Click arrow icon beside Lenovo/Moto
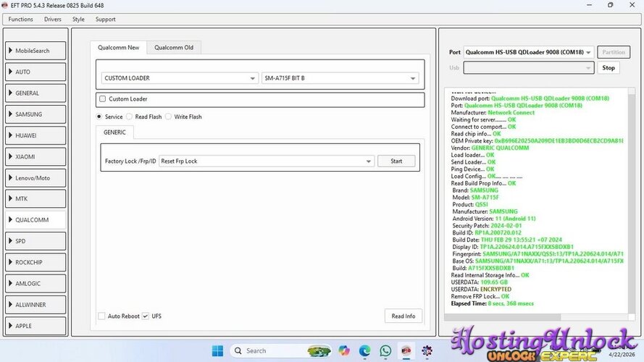Viewport: 644px width, 362px height. [x=10, y=177]
